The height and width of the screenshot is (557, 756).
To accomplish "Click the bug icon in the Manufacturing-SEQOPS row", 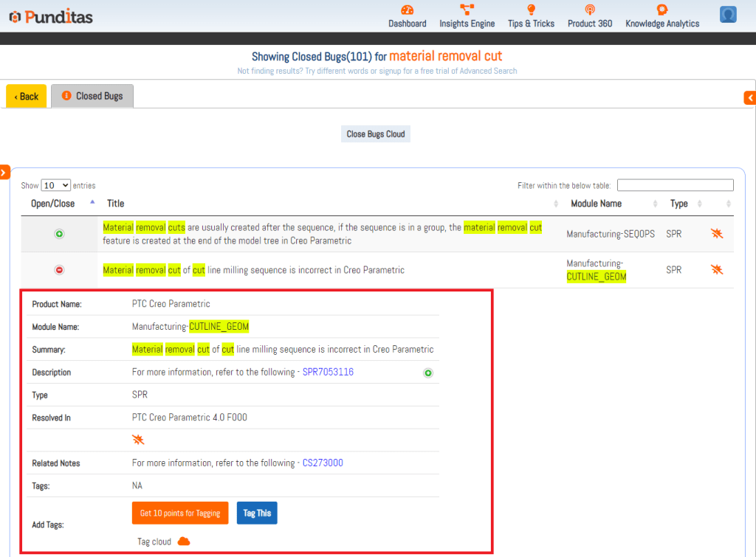I will 716,234.
